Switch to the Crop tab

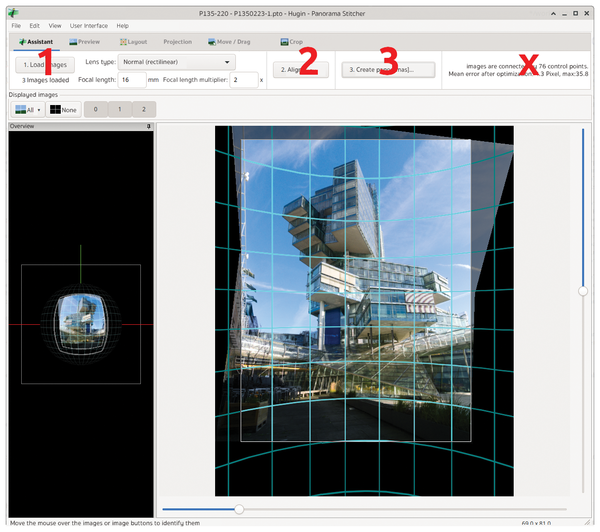pos(292,42)
